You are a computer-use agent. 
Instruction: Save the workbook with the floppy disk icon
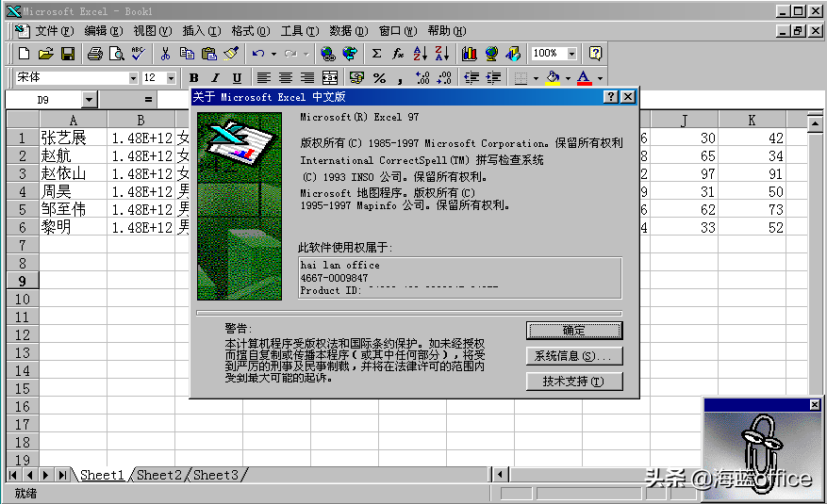click(68, 53)
